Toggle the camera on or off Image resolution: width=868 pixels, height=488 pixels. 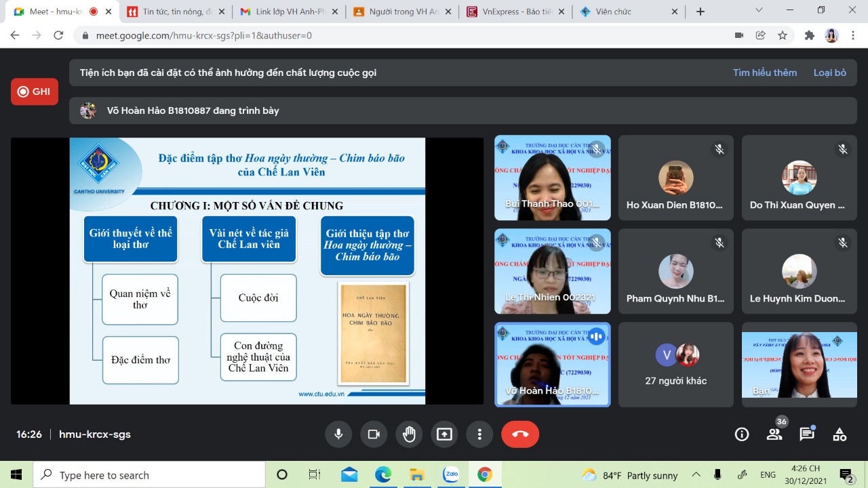click(x=374, y=434)
